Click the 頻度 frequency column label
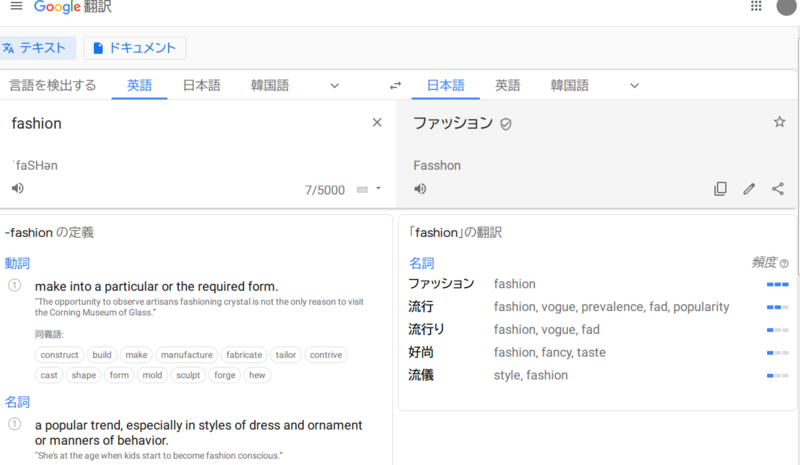Screen dimensions: 800x465 tap(764, 263)
